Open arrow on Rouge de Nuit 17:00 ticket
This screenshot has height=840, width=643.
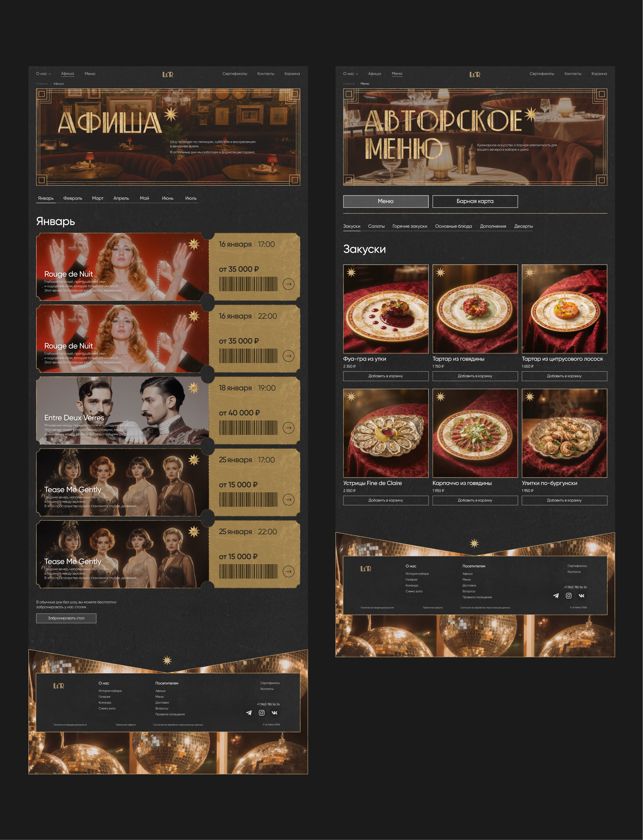coord(288,284)
